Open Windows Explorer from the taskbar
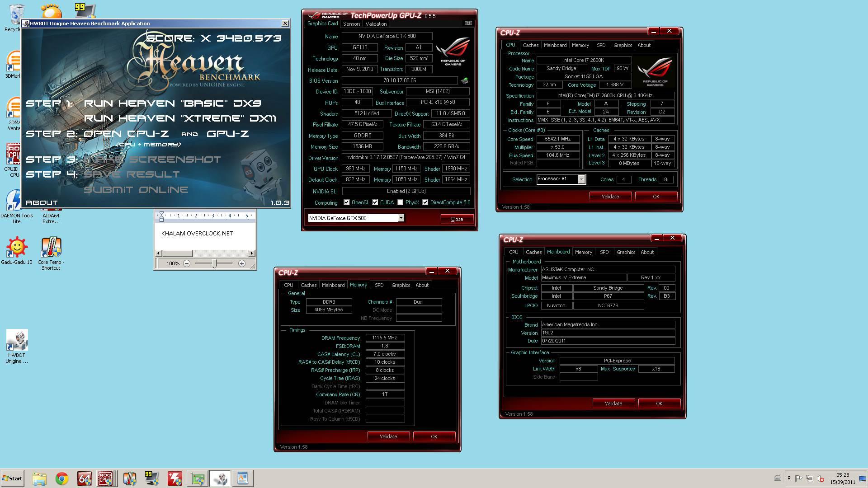This screenshot has width=868, height=488. [39, 479]
